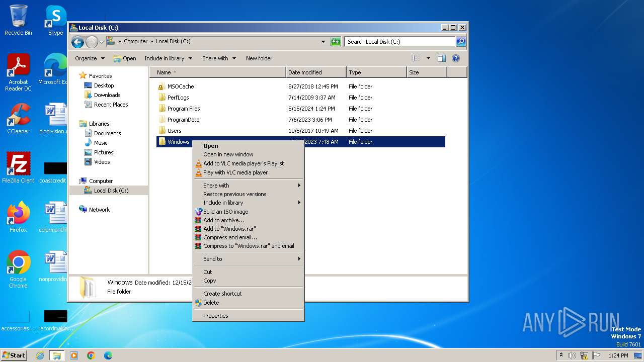Choose Cut in the context menu
The height and width of the screenshot is (362, 644).
249,272
